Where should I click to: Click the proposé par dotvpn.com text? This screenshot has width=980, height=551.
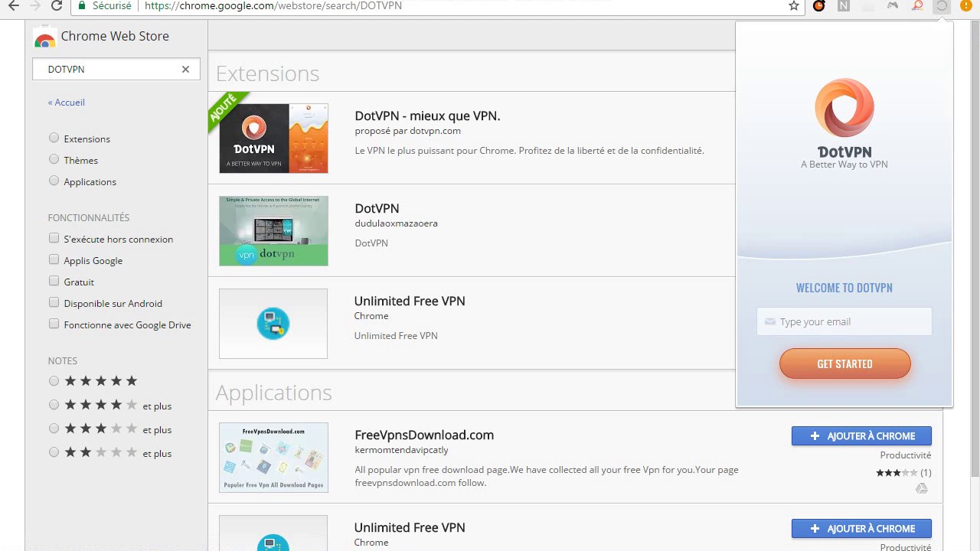tap(407, 131)
